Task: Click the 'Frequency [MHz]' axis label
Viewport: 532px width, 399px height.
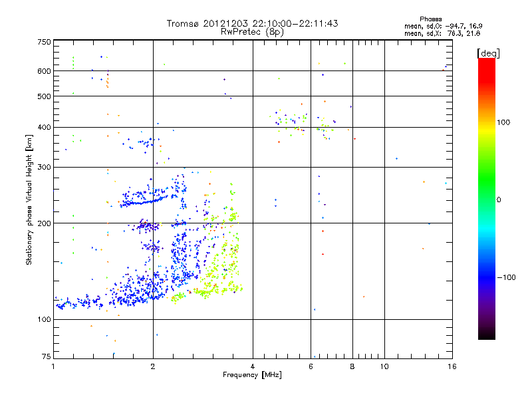Action: coord(252,375)
